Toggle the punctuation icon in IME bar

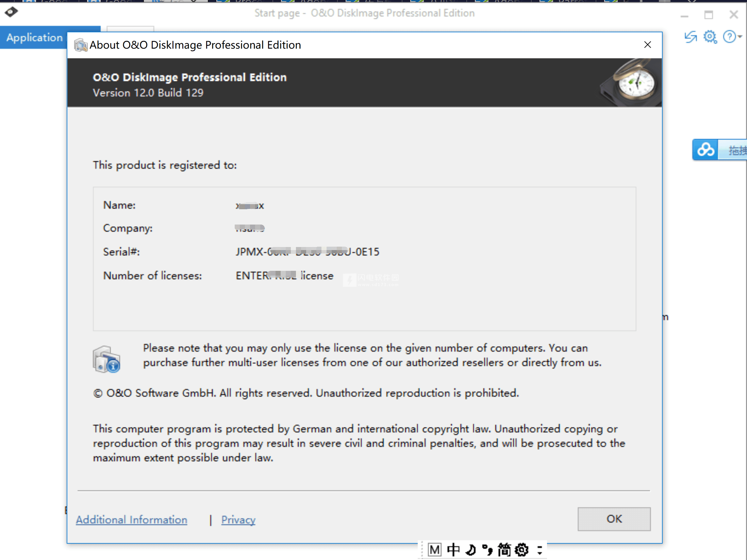coord(487,549)
